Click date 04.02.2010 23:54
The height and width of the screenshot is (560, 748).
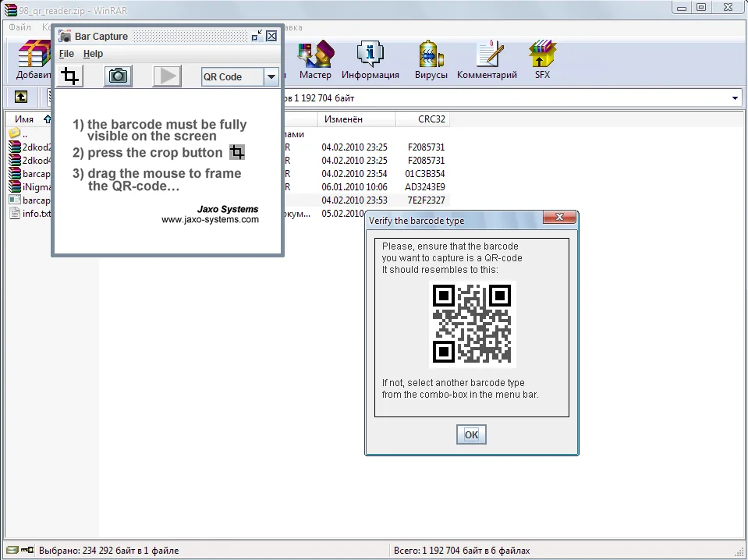354,174
